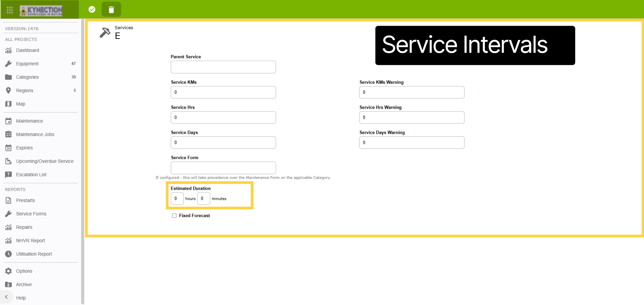The height and width of the screenshot is (305, 644).
Task: Click the Maintenance calendar icon
Action: pyautogui.click(x=9, y=121)
